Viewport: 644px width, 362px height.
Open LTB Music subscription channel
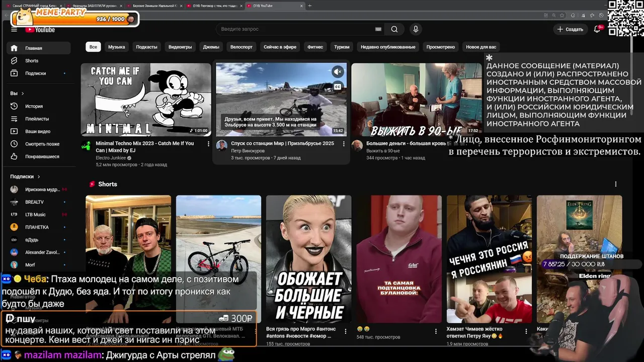click(39, 215)
